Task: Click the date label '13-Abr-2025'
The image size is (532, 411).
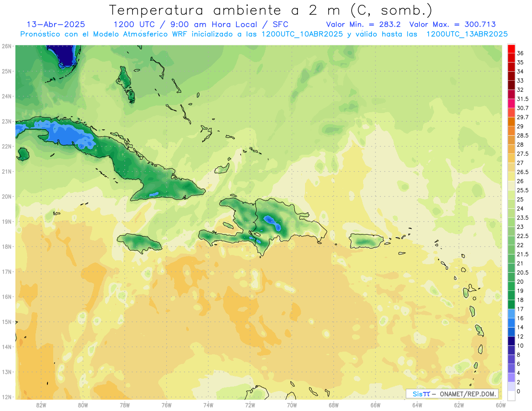Action: pos(56,24)
